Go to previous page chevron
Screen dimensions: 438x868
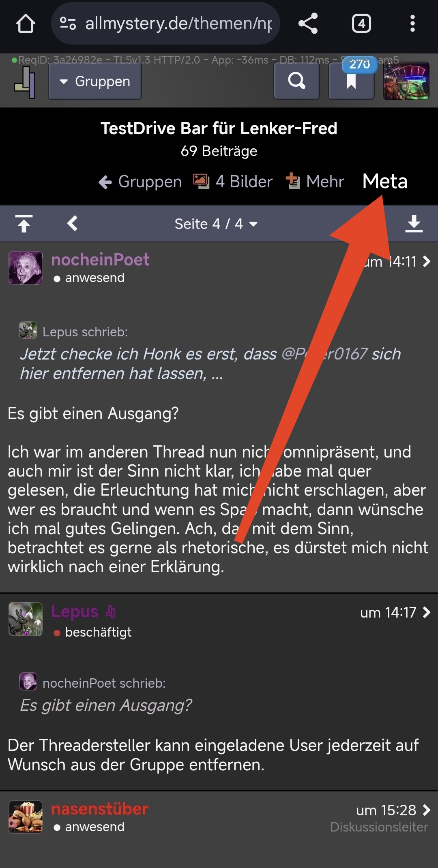[73, 223]
